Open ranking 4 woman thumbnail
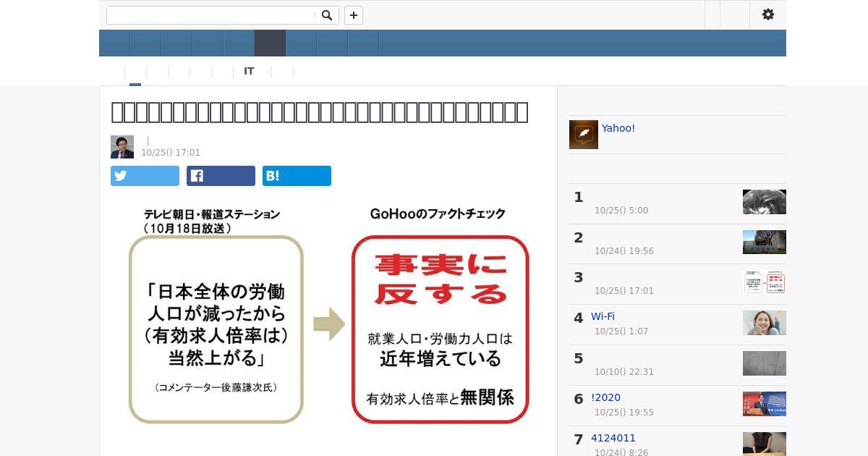Viewport: 868px width, 456px height. point(765,323)
